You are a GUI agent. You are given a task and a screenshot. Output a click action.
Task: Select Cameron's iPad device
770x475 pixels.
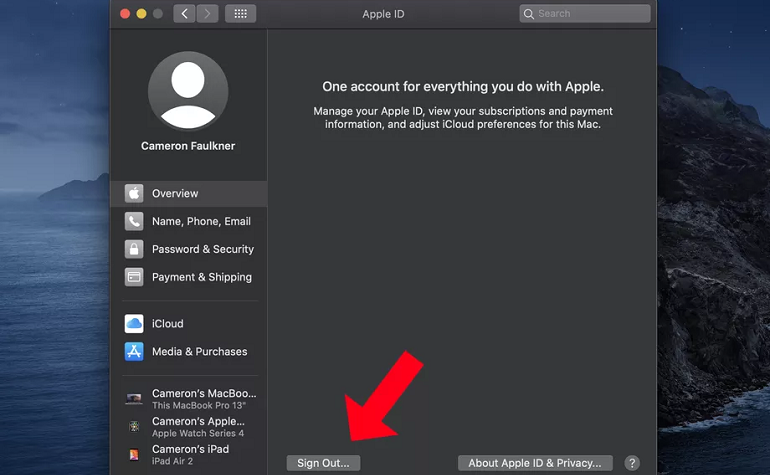(189, 455)
